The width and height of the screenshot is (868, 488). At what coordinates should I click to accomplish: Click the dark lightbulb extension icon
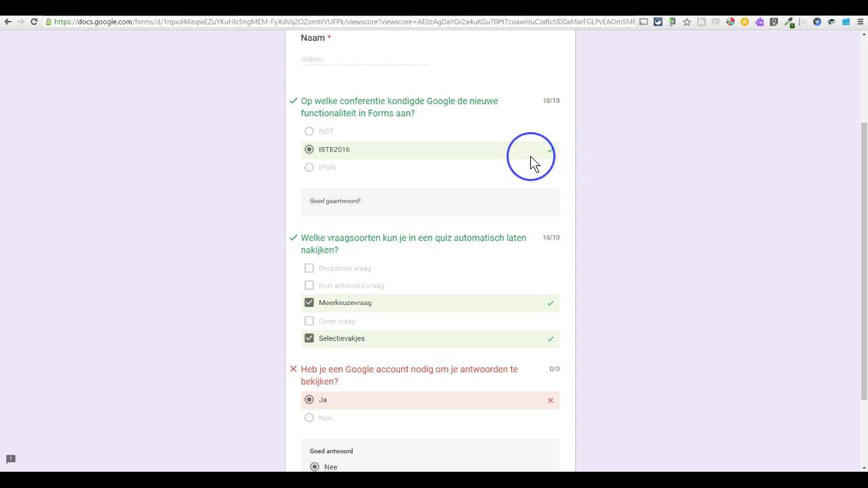774,22
